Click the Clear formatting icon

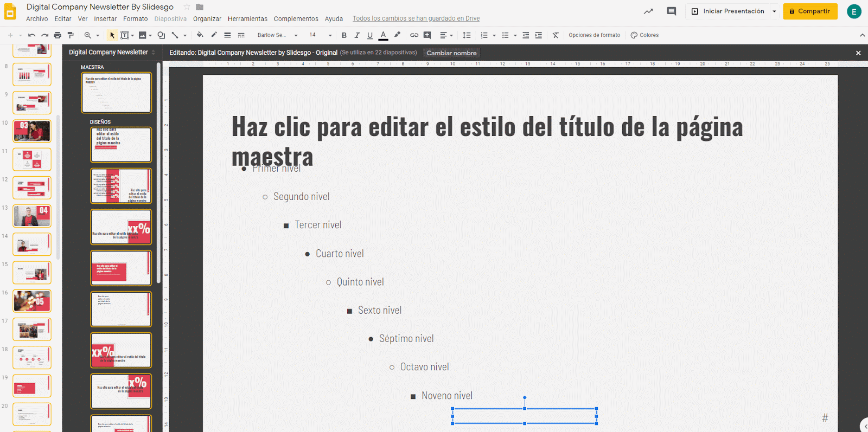coord(556,35)
